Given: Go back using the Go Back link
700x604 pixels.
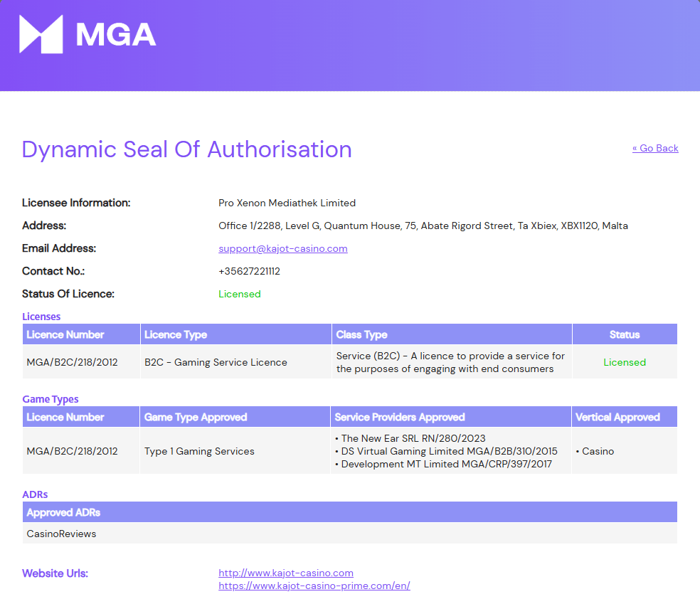Looking at the screenshot, I should click(655, 148).
